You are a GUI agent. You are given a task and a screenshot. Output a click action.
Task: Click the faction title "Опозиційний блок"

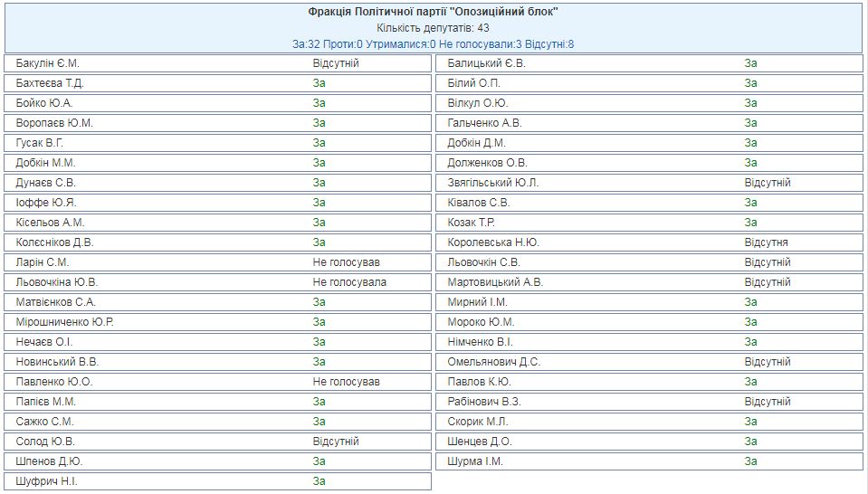(433, 12)
